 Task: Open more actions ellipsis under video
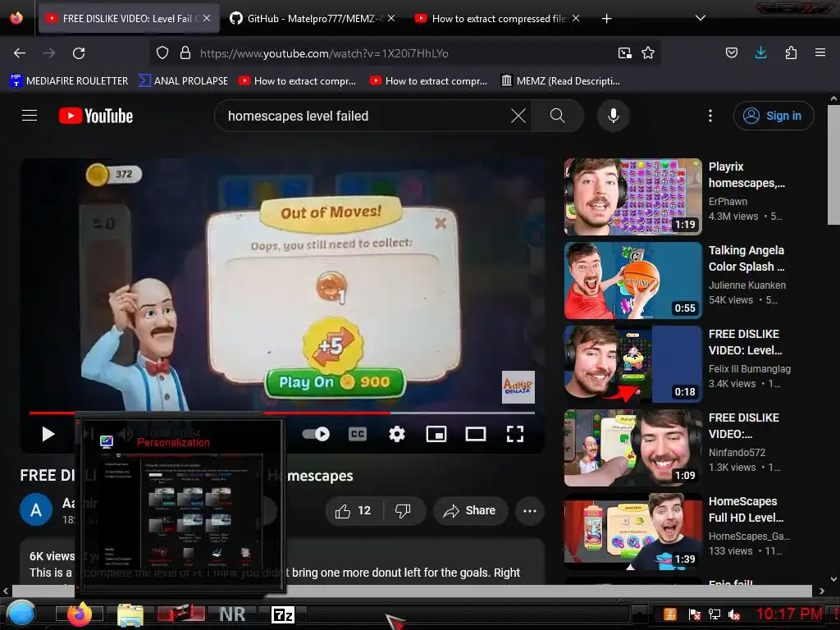530,510
